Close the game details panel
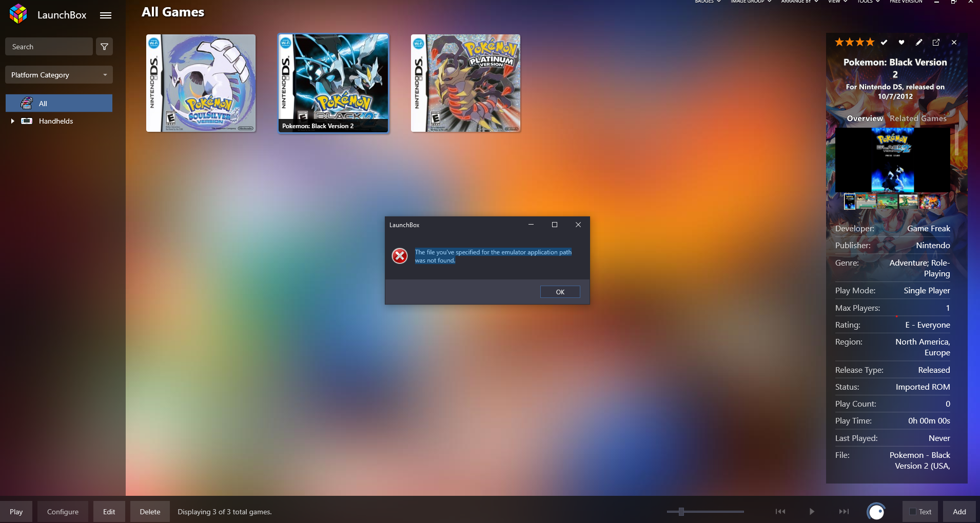The width and height of the screenshot is (980, 523). tap(954, 43)
